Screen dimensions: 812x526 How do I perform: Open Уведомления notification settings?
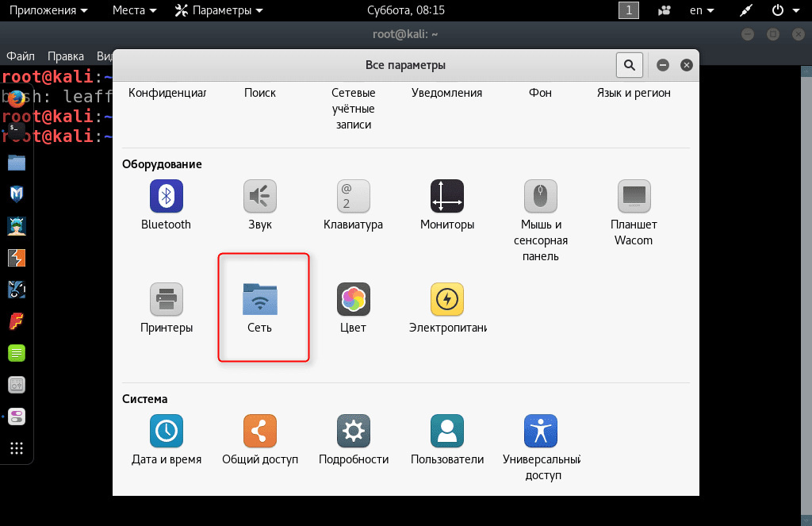(447, 93)
